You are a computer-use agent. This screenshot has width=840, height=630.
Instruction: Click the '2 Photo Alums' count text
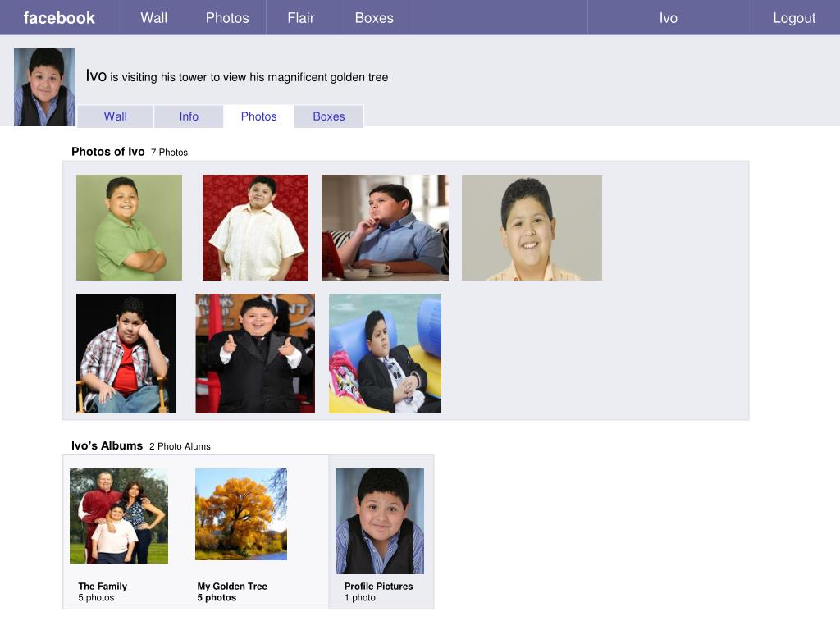(180, 446)
